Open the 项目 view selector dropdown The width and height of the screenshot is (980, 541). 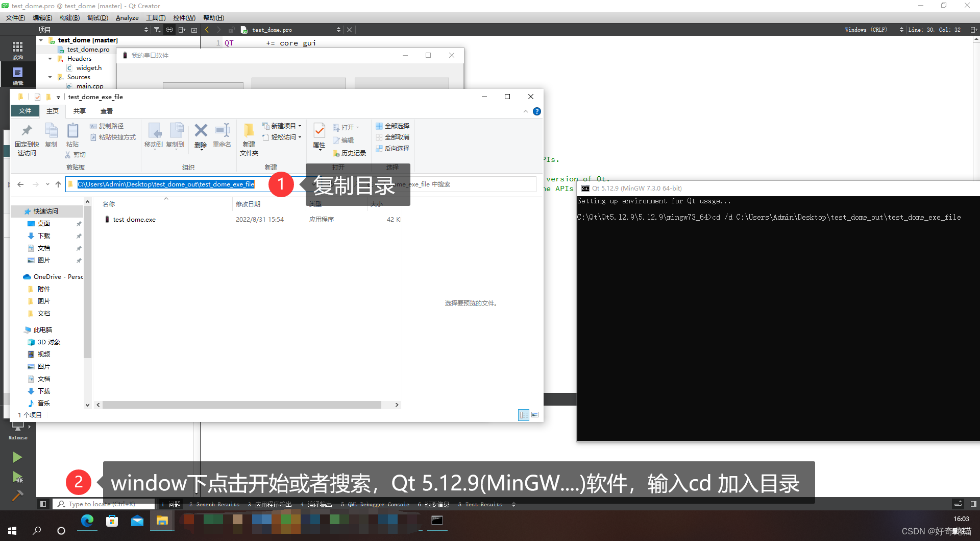click(146, 30)
